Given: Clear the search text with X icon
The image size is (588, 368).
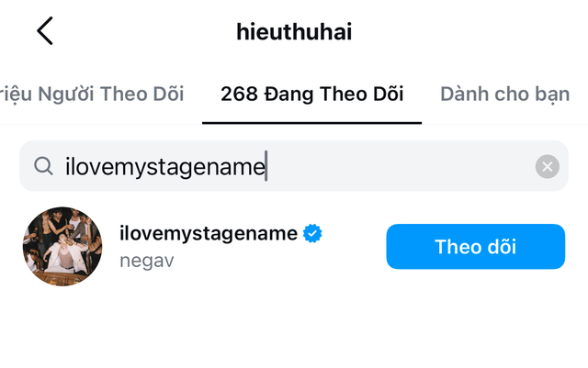Looking at the screenshot, I should [547, 166].
